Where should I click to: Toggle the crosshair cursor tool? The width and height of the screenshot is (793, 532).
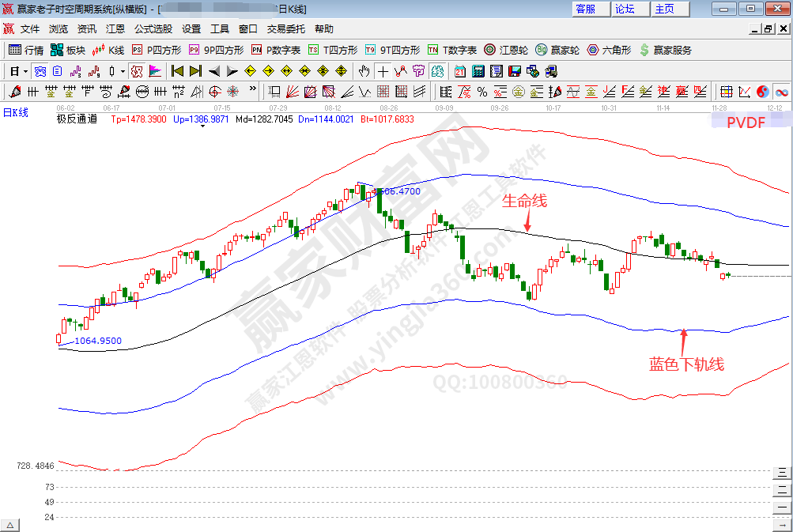382,71
